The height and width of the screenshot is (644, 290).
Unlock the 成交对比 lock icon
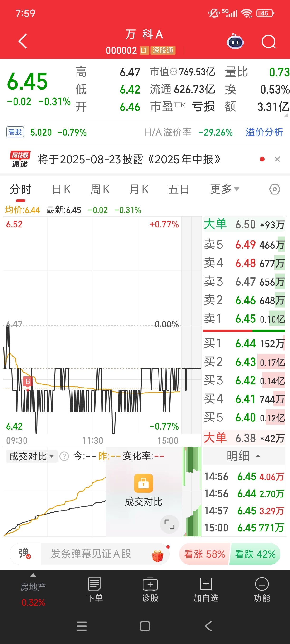[143, 483]
